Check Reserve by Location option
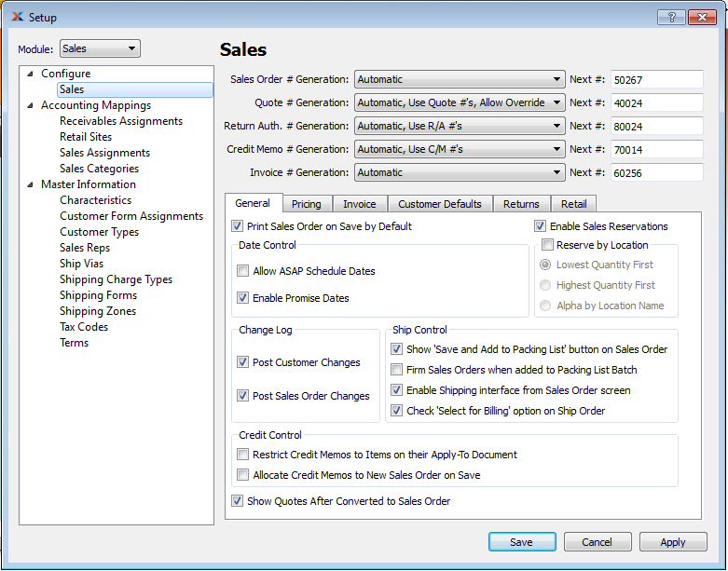Viewport: 728px width, 571px height. [x=548, y=245]
